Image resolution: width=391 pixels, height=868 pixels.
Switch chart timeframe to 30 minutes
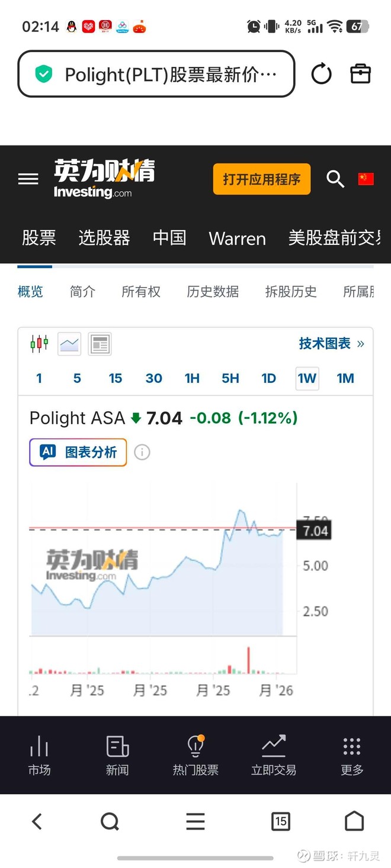[153, 378]
